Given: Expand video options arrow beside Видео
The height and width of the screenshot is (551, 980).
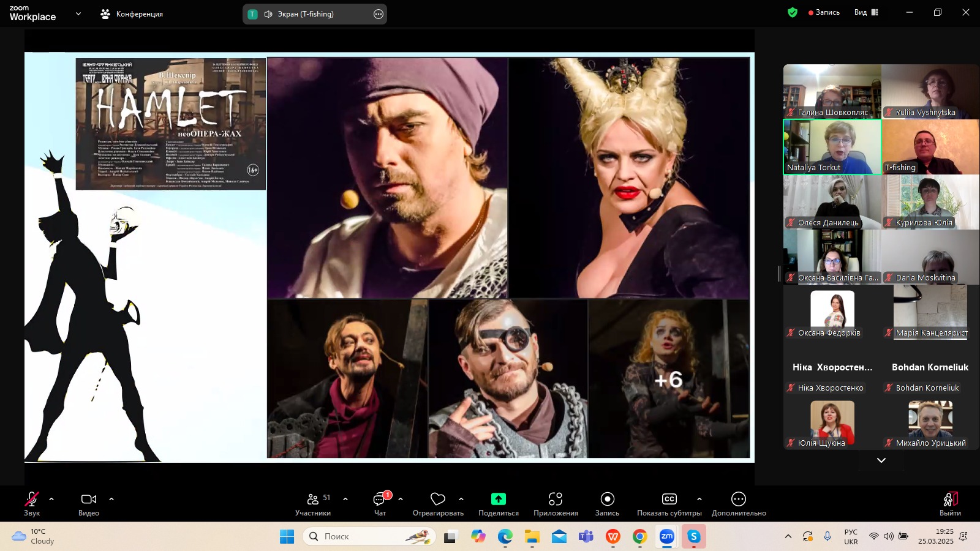Looking at the screenshot, I should coord(111,499).
